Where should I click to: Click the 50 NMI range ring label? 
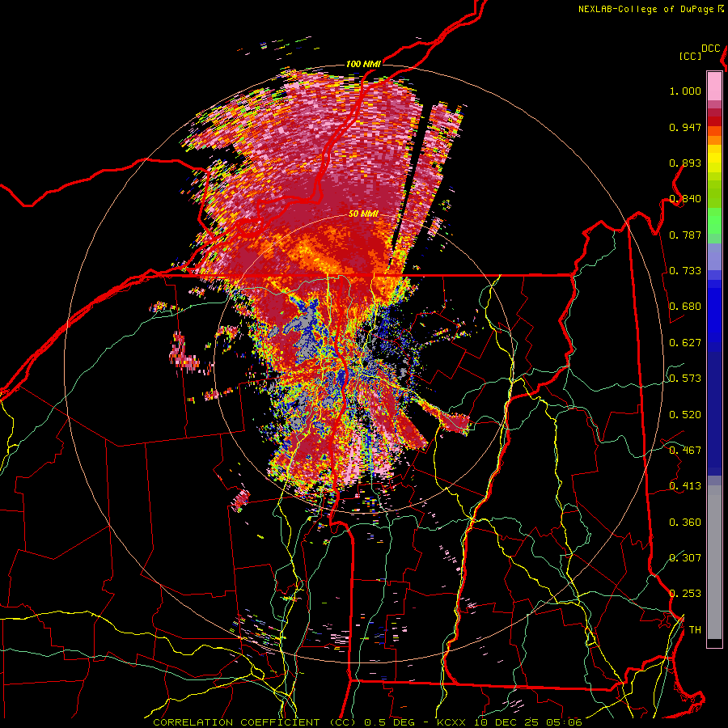pyautogui.click(x=363, y=214)
